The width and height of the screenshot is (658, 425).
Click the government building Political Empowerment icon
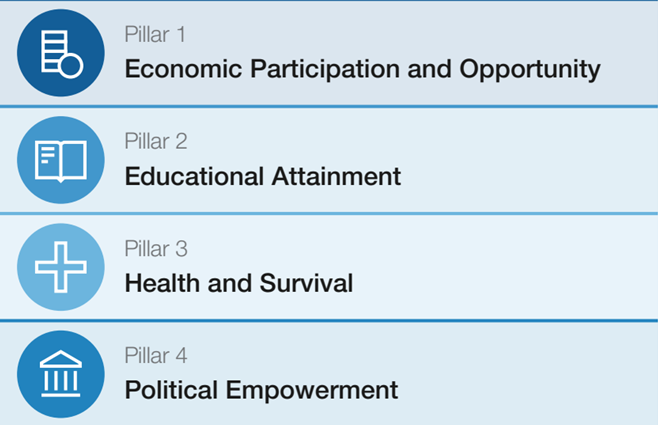60,374
